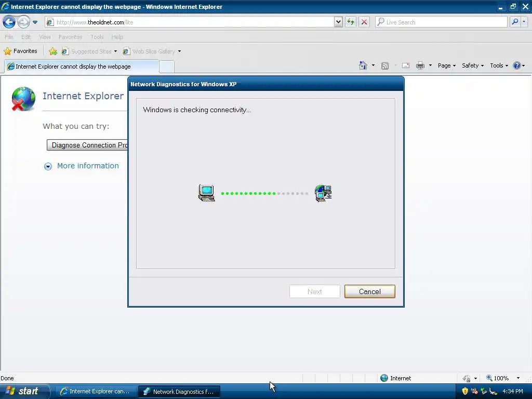Click the RSS feeds icon
This screenshot has height=399, width=532.
[x=385, y=66]
